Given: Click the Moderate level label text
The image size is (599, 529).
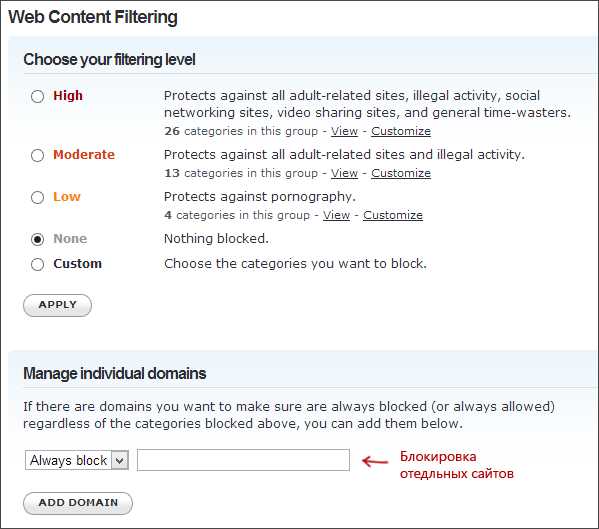Looking at the screenshot, I should [x=84, y=155].
